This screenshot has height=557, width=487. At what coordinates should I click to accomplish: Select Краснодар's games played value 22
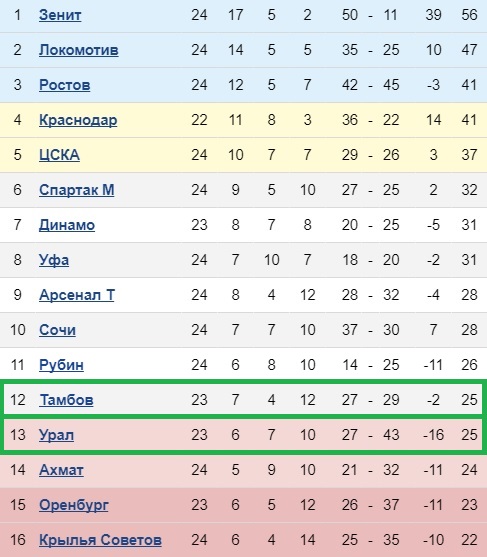click(199, 120)
